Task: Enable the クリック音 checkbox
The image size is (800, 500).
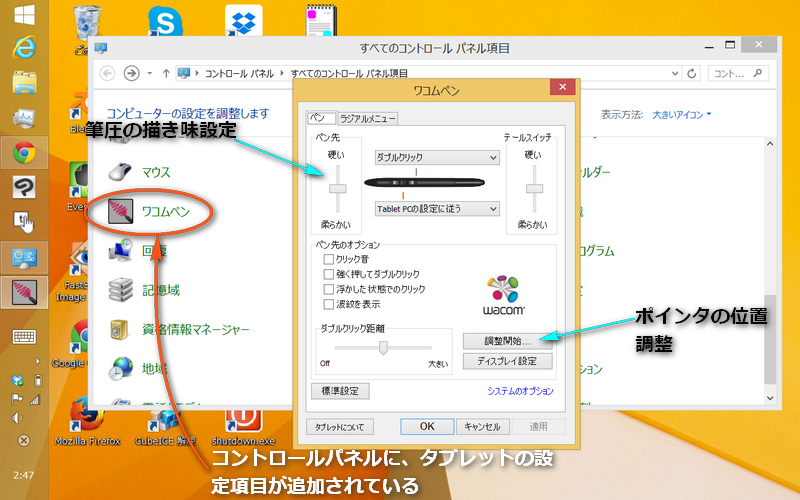Action: [x=329, y=259]
